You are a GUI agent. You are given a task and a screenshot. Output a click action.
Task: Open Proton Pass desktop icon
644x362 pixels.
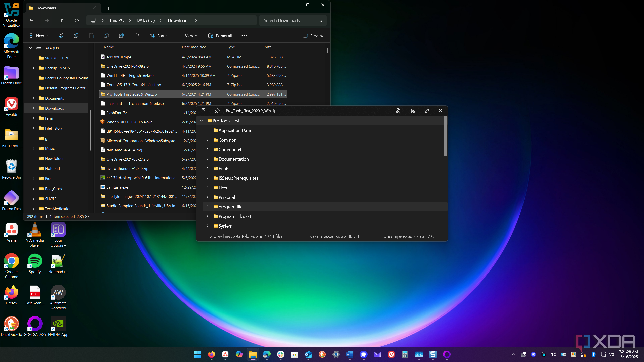11,200
